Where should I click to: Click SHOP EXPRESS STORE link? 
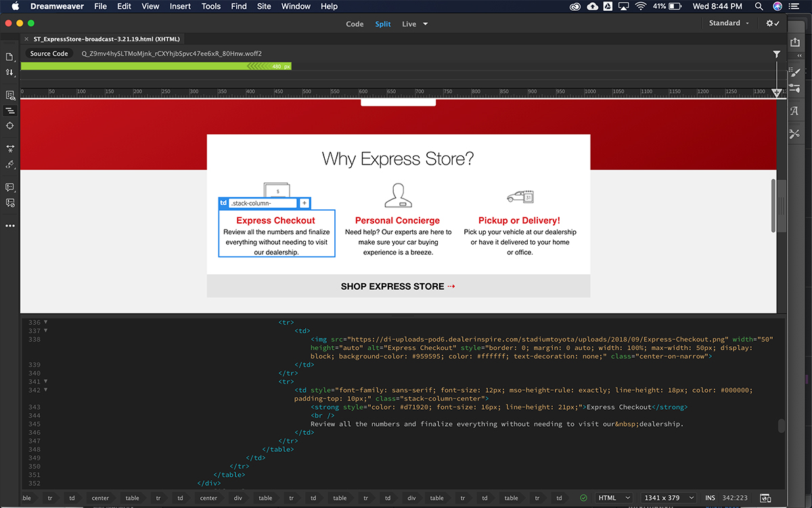(398, 287)
